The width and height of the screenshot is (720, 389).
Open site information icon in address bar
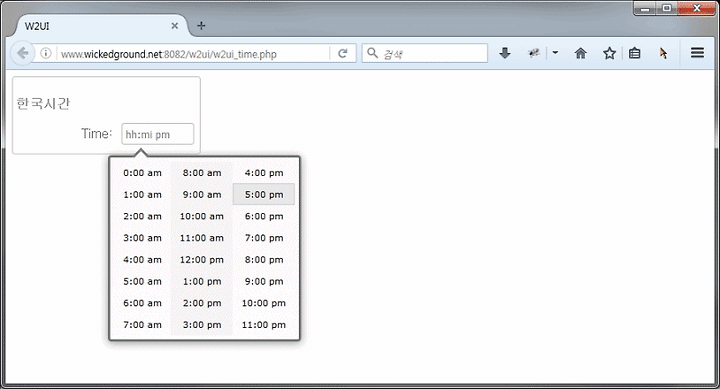pyautogui.click(x=45, y=53)
